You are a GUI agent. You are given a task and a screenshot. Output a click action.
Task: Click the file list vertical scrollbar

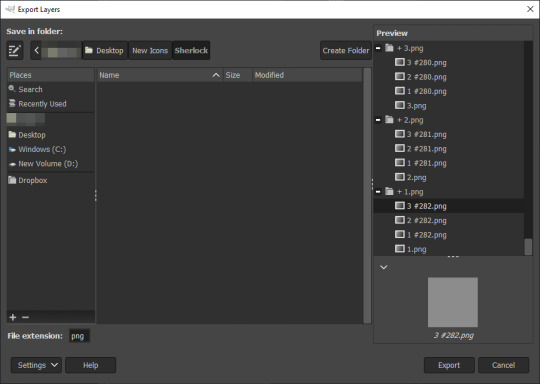367,196
